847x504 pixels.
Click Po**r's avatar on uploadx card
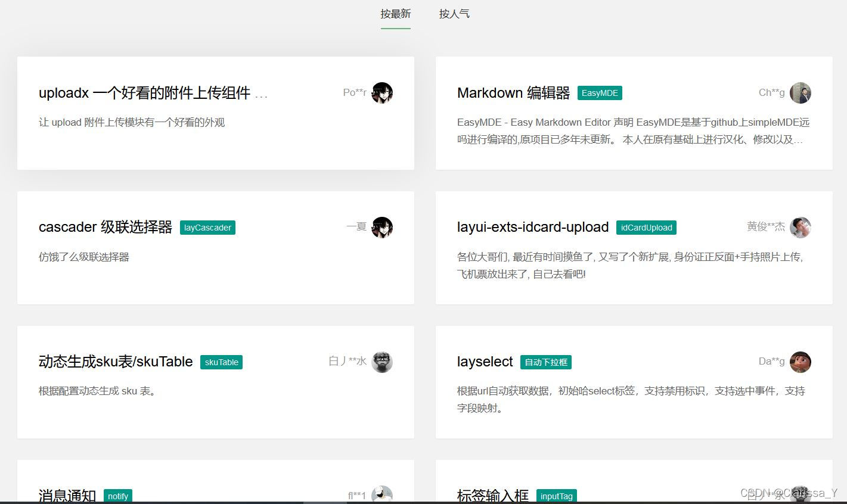click(382, 93)
